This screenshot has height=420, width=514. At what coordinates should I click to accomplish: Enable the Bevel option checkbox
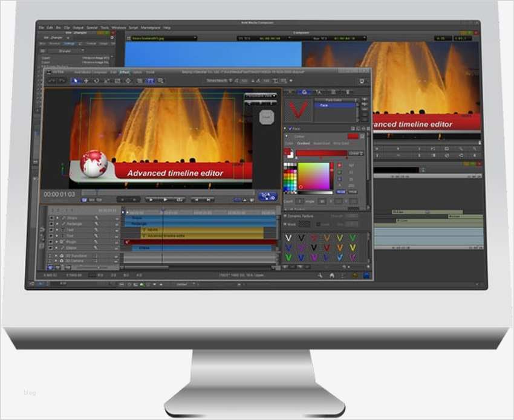pyautogui.click(x=319, y=224)
